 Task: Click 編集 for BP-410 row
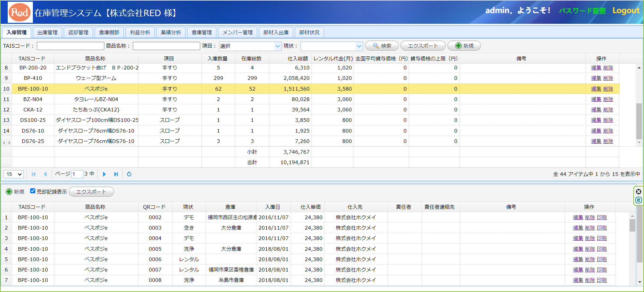click(x=596, y=78)
